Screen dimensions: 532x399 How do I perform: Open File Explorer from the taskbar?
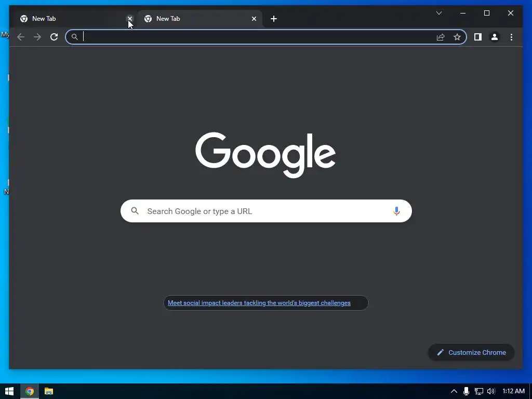49,391
